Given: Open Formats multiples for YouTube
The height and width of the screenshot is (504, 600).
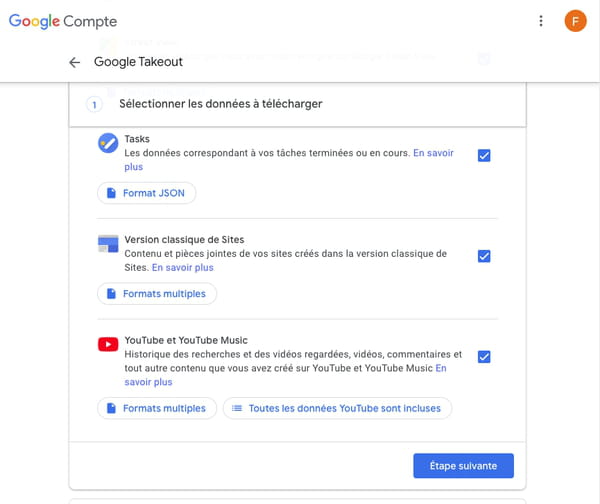Looking at the screenshot, I should [157, 408].
